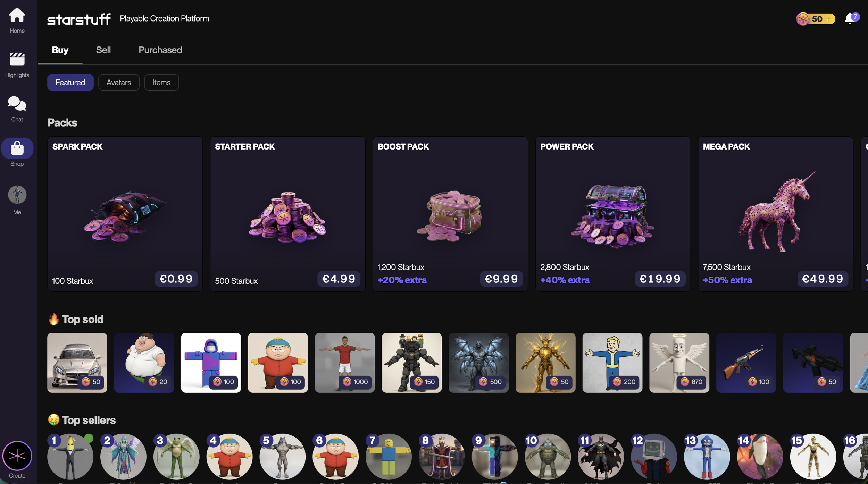Open rank 3 winged frog seller

(x=176, y=457)
